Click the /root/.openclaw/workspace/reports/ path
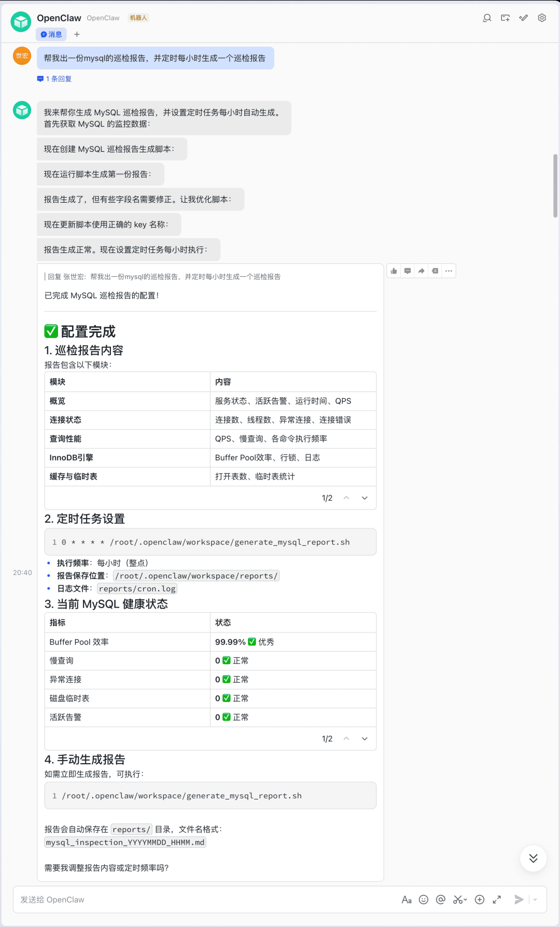Viewport: 560px width, 927px height. 197,576
